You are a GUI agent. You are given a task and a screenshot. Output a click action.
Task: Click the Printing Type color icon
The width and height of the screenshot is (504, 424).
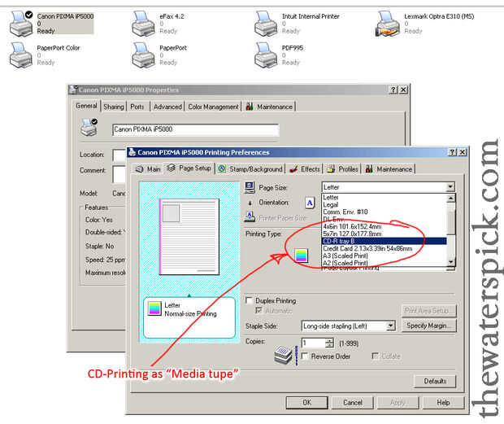click(302, 255)
